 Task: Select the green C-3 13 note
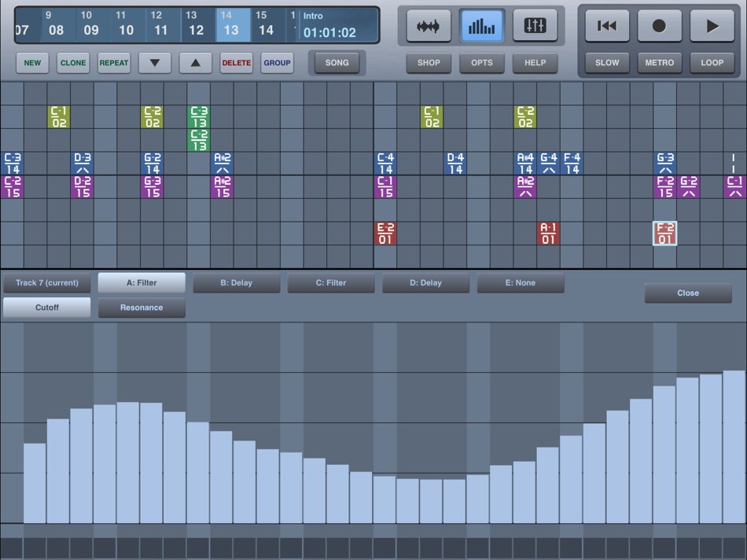pos(199,116)
